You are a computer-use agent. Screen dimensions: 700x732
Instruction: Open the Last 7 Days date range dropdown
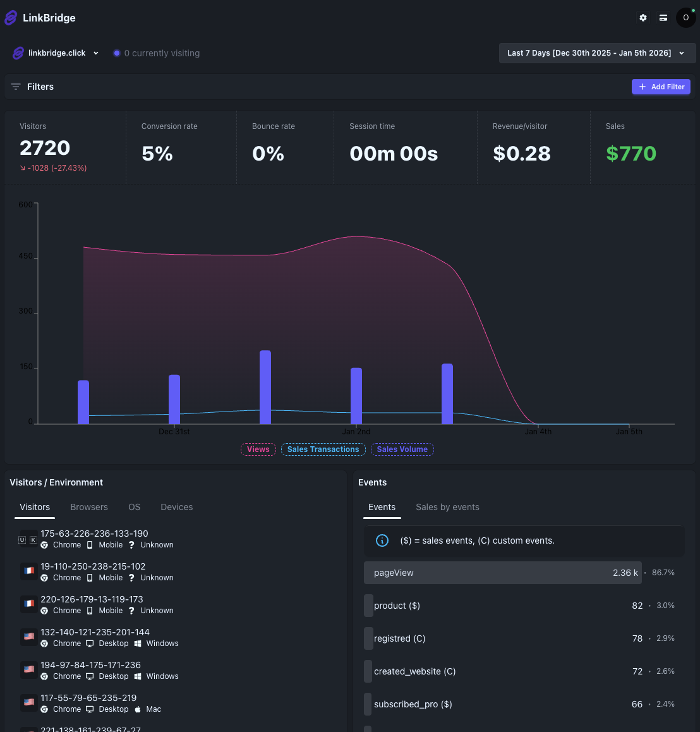596,53
